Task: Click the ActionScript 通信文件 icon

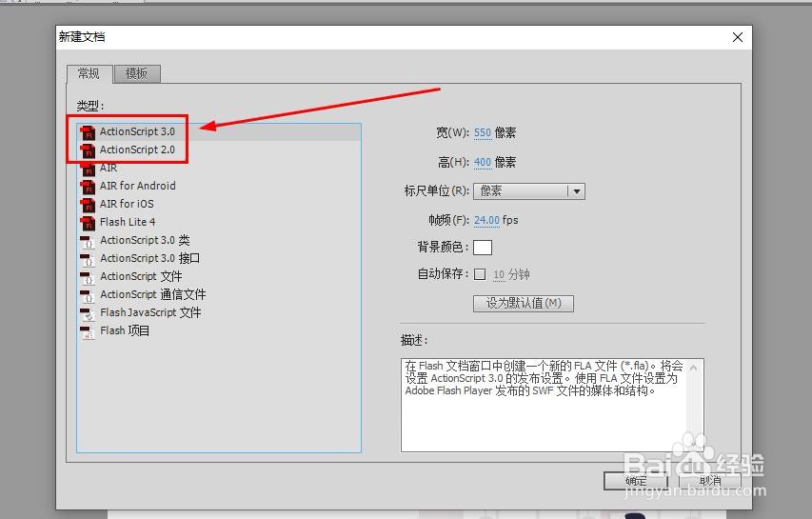Action: tap(88, 295)
